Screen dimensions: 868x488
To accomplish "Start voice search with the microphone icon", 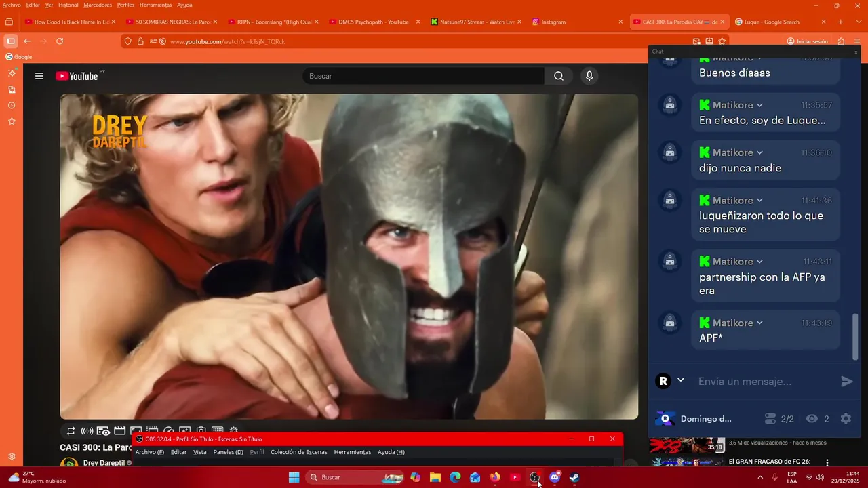I will point(589,76).
